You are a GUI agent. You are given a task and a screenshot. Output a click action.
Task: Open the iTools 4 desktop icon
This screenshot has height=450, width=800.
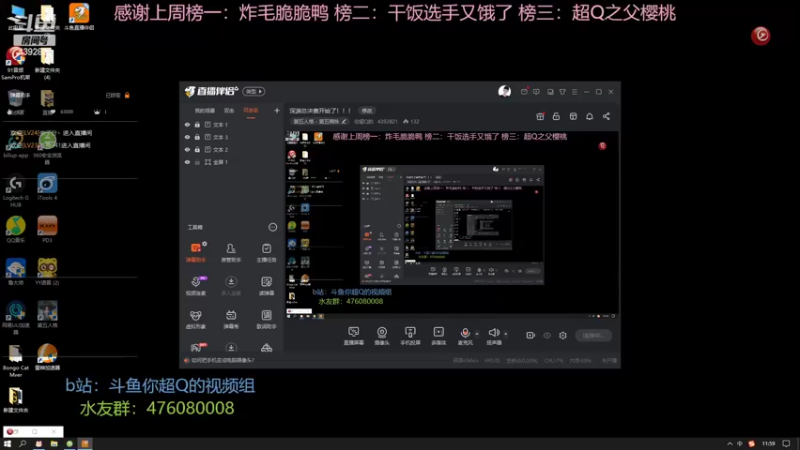point(47,187)
